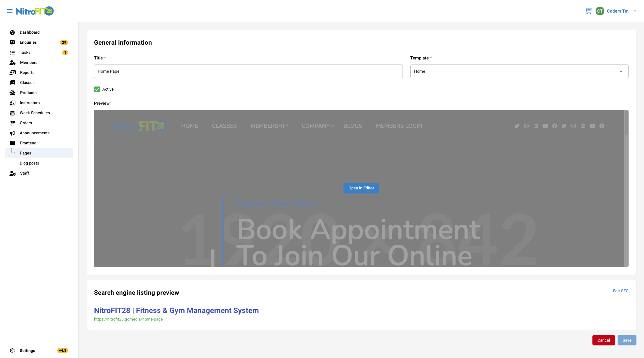Click the Announcements megaphone icon
The height and width of the screenshot is (358, 644).
(x=13, y=133)
